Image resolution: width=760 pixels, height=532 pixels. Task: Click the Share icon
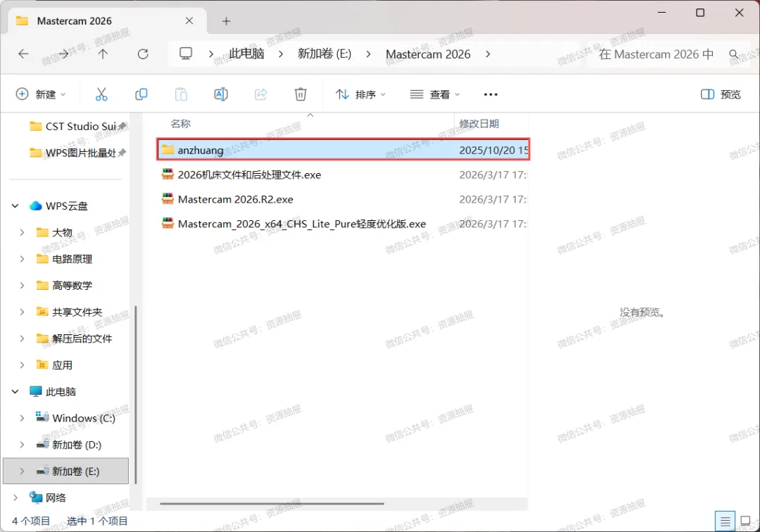[261, 94]
